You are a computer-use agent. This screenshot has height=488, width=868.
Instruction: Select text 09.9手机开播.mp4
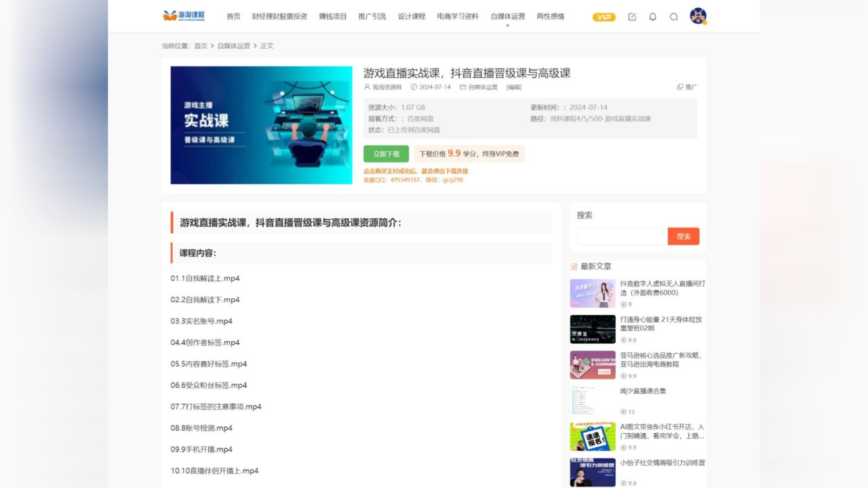click(x=201, y=449)
